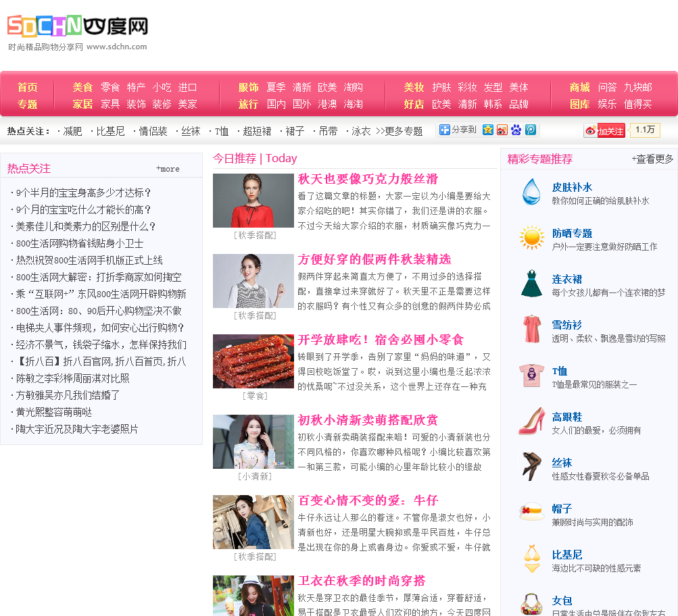The width and height of the screenshot is (678, 616).
Task: Open 美素佳儿和美素力的区别是什么？
Action: (86, 226)
